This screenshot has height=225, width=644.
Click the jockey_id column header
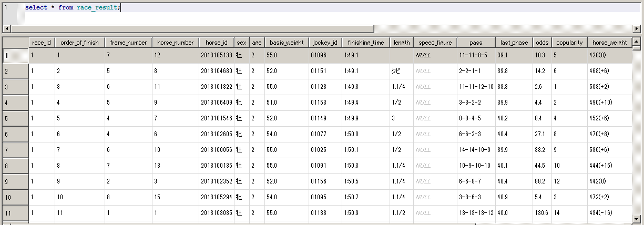[325, 43]
